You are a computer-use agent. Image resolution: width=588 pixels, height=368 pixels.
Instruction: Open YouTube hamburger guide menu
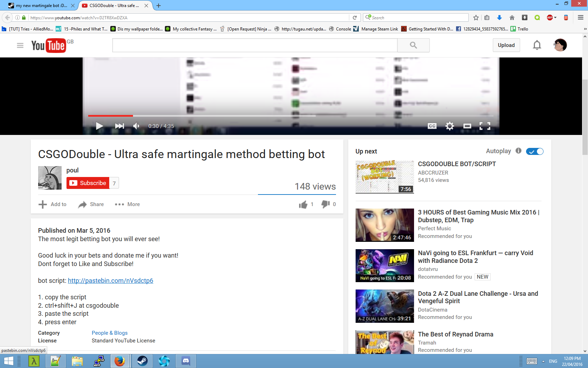pos(20,45)
